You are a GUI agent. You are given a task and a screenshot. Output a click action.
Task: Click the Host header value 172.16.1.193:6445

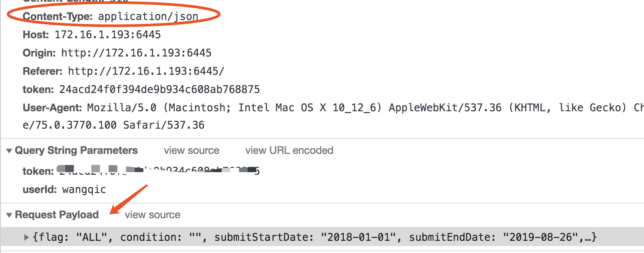pyautogui.click(x=108, y=34)
